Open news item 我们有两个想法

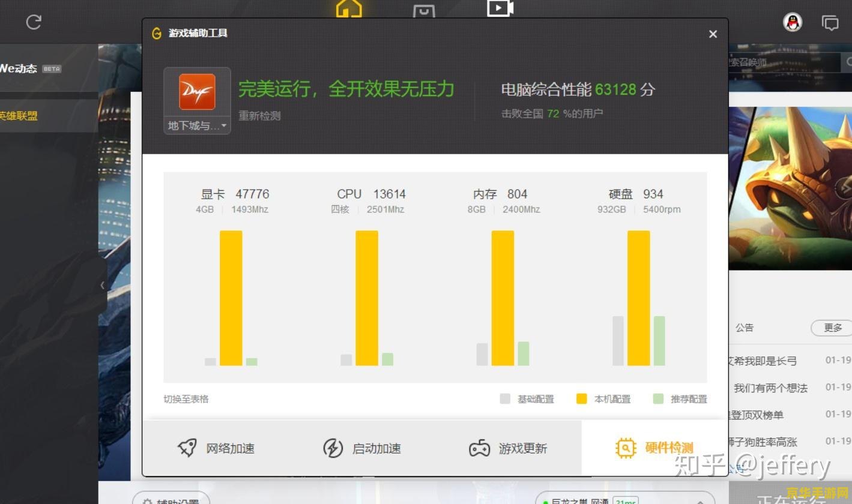770,388
